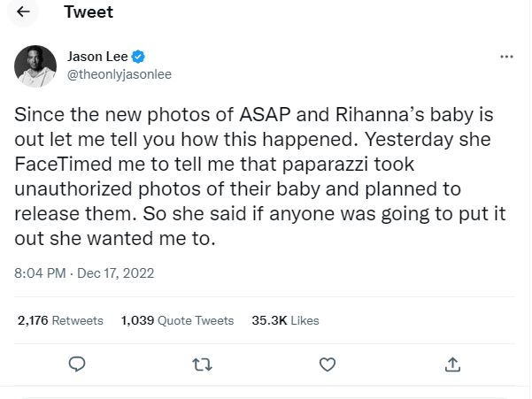This screenshot has height=399, width=532.
Task: View the 35.3K Likes list
Action: click(285, 320)
